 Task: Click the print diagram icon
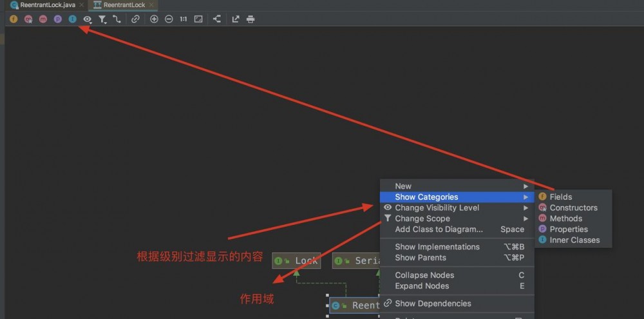[251, 19]
